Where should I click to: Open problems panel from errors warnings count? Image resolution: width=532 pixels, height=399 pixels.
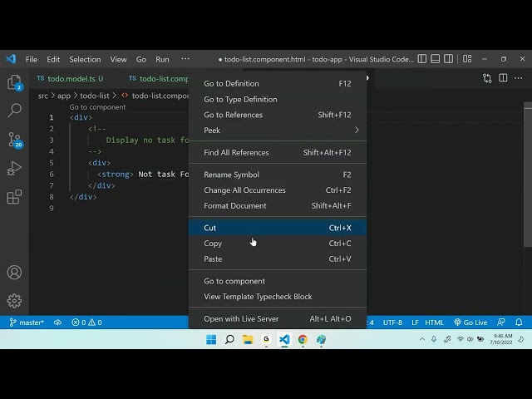click(86, 323)
